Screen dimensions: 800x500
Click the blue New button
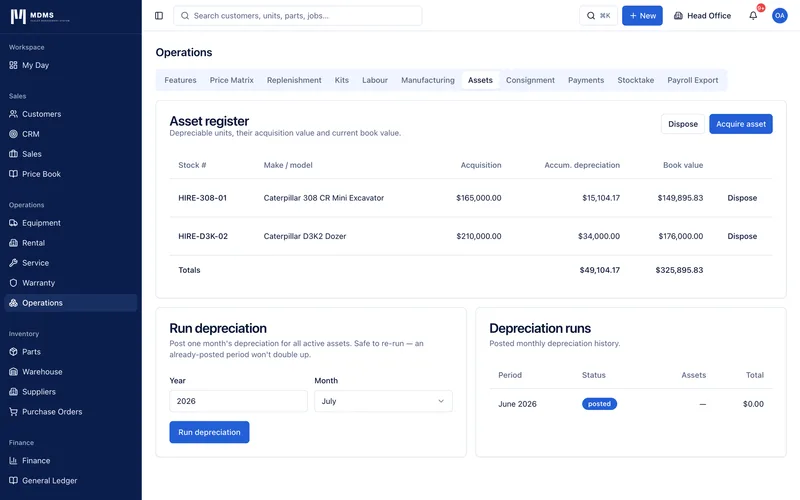point(642,16)
